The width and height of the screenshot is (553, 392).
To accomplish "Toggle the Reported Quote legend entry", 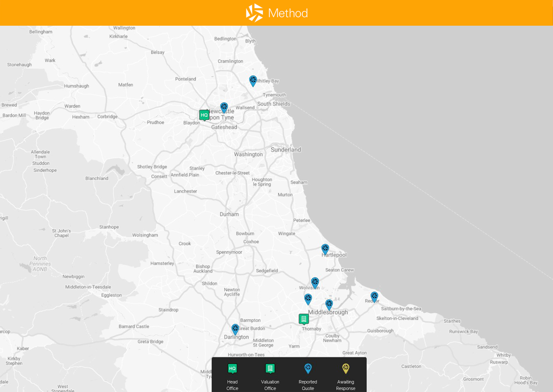I will click(308, 375).
